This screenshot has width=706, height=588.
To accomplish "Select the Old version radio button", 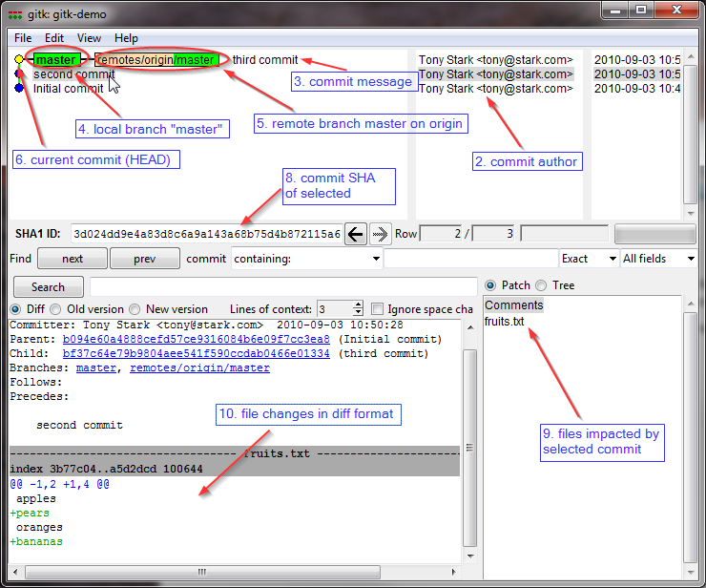I will (x=56, y=309).
